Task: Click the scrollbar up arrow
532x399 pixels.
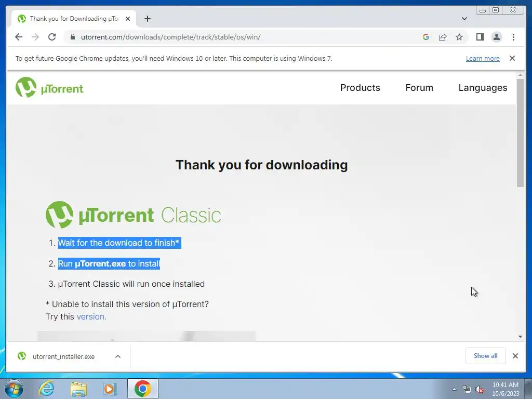Action: (x=520, y=75)
